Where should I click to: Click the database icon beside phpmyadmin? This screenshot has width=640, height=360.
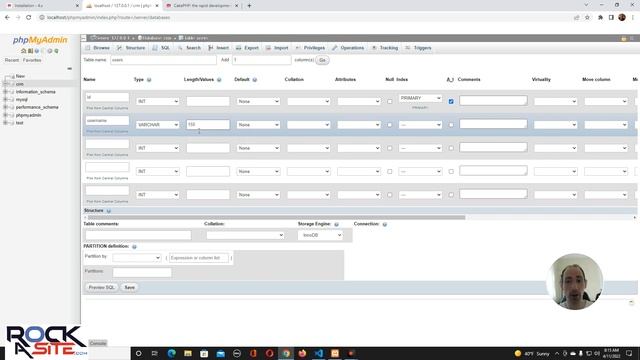tap(12, 115)
